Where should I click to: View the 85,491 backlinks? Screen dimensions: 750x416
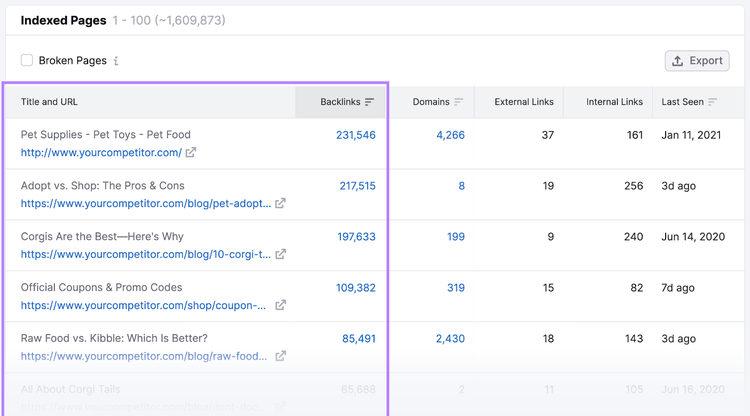point(358,339)
